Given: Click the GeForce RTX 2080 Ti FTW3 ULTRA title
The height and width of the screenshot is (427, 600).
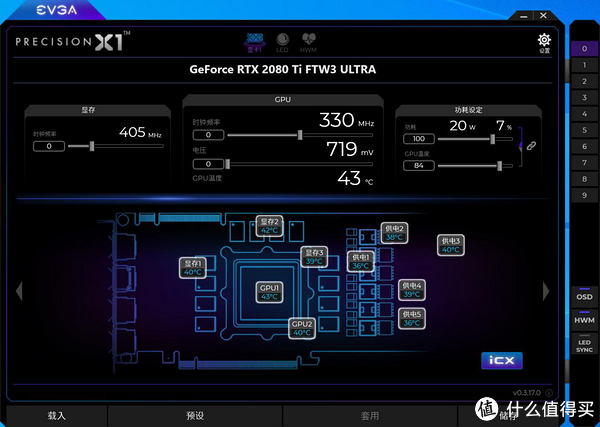Looking at the screenshot, I should click(283, 70).
